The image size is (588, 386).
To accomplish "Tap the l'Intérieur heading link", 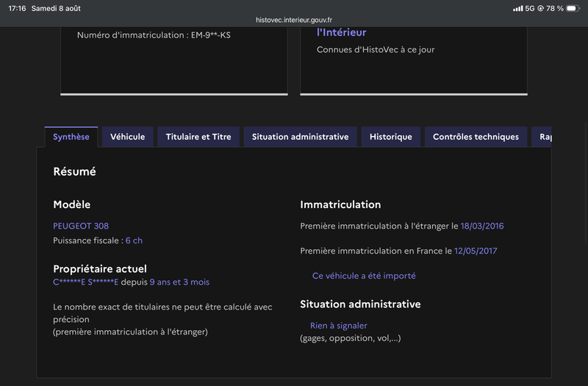I will [341, 32].
